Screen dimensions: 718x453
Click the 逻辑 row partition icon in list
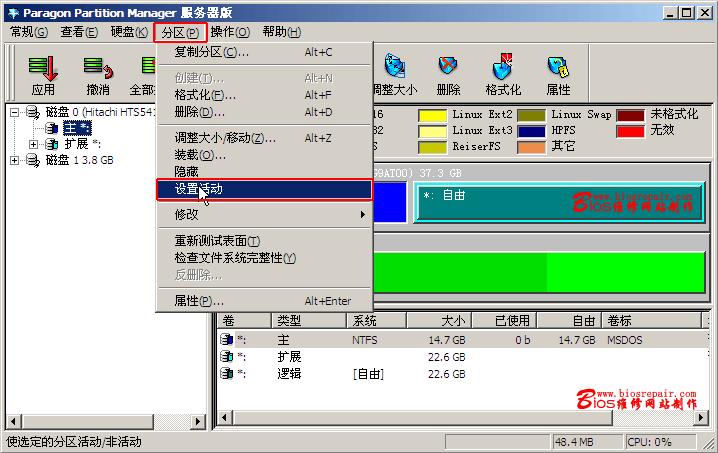(227, 374)
